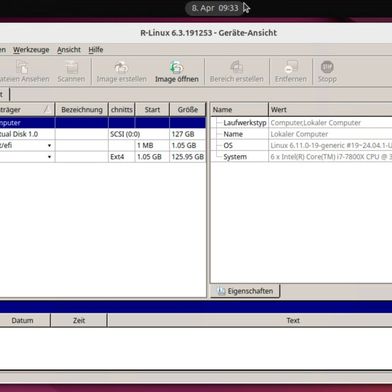
Task: Open the Hilfe menu
Action: [x=96, y=50]
